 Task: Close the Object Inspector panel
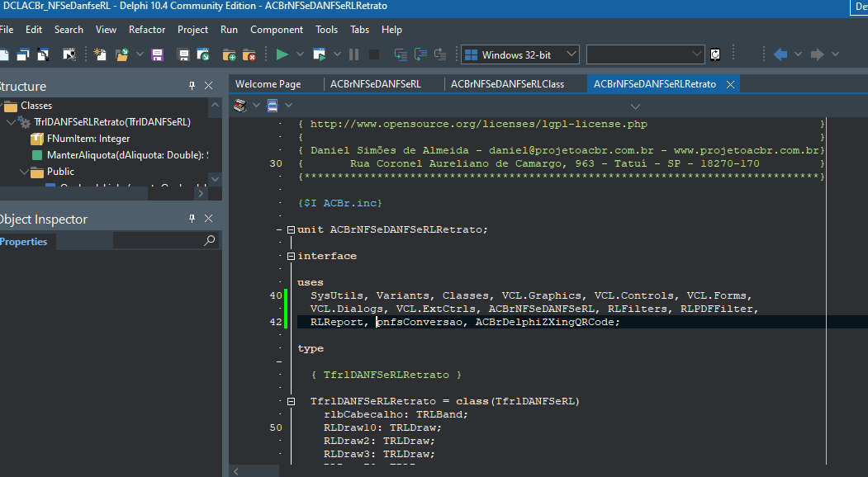pyautogui.click(x=209, y=218)
